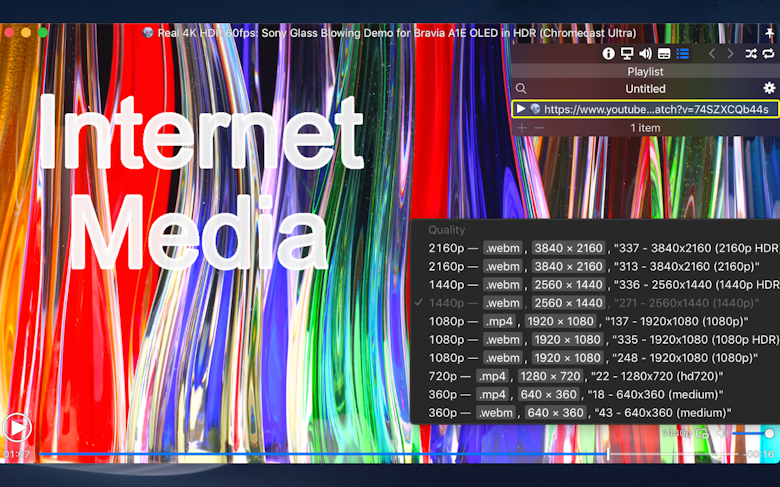780x487 pixels.
Task: Adjust the volume slider knob
Action: click(770, 433)
